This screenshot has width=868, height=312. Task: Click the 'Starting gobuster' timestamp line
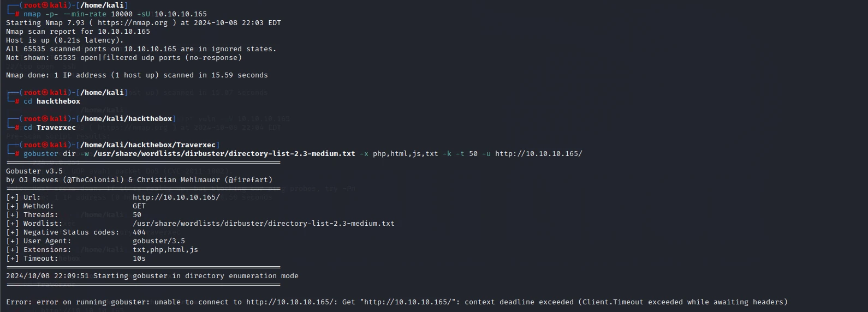point(152,276)
